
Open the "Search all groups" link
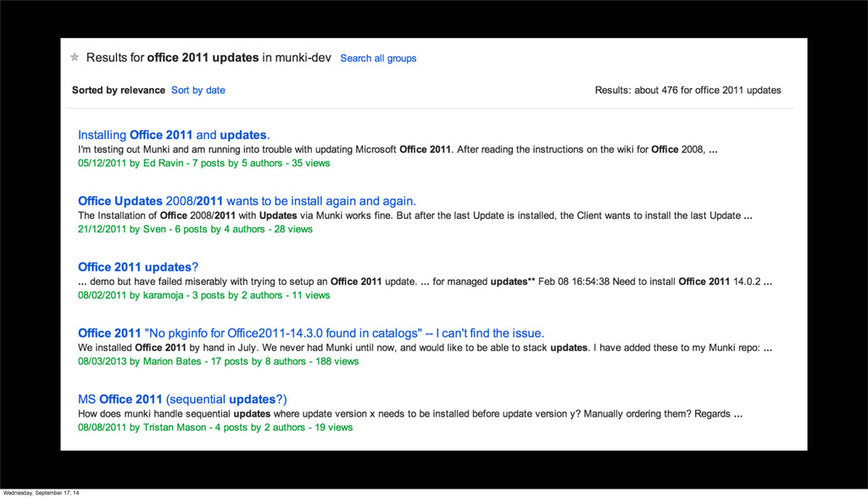tap(378, 59)
